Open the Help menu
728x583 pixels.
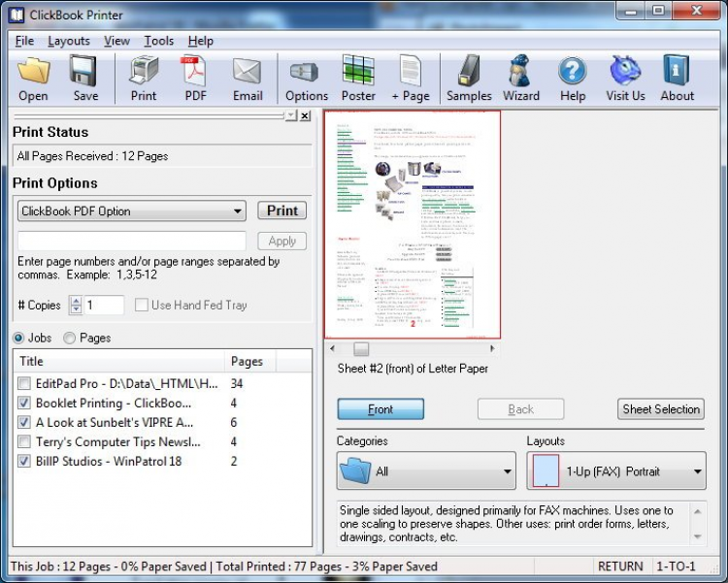201,41
